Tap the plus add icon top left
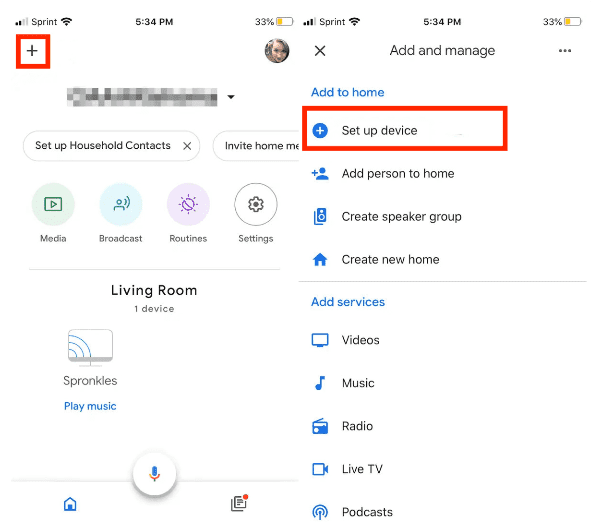Image resolution: width=592 pixels, height=523 pixels. point(32,51)
